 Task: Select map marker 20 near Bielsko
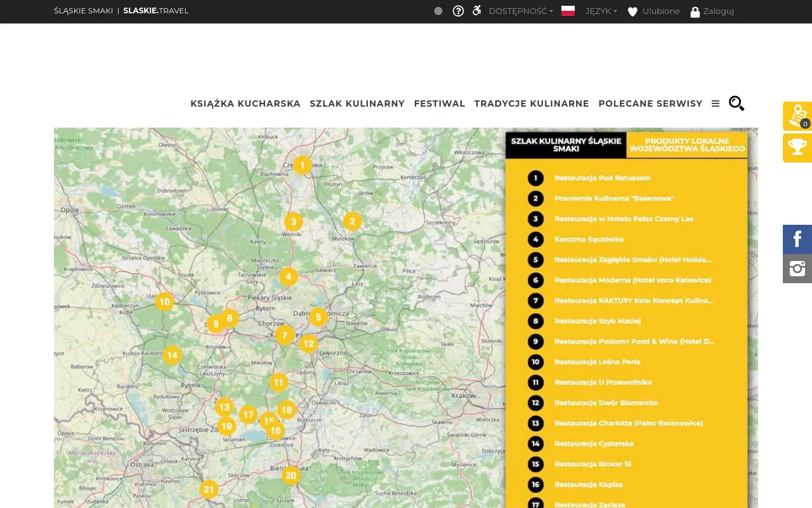click(x=291, y=475)
